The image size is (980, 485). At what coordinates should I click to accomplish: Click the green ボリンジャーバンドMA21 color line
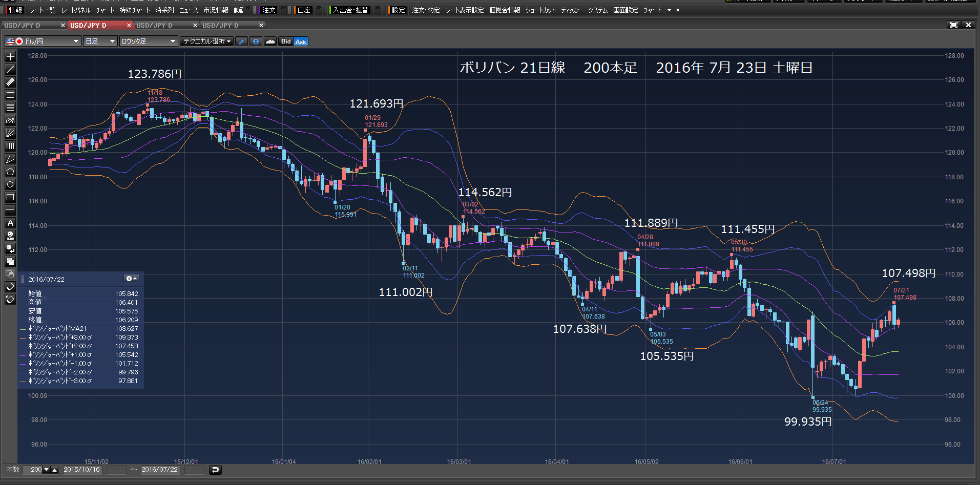[x=23, y=329]
